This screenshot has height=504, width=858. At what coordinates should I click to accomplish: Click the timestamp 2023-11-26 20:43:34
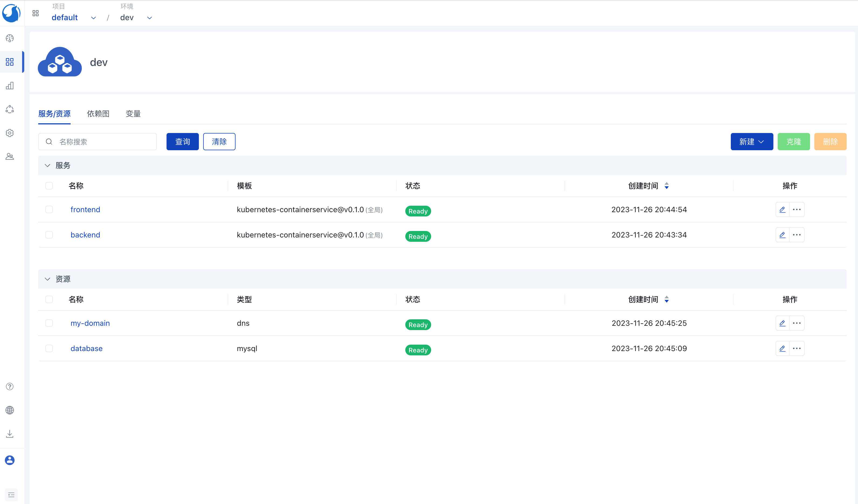[649, 235]
